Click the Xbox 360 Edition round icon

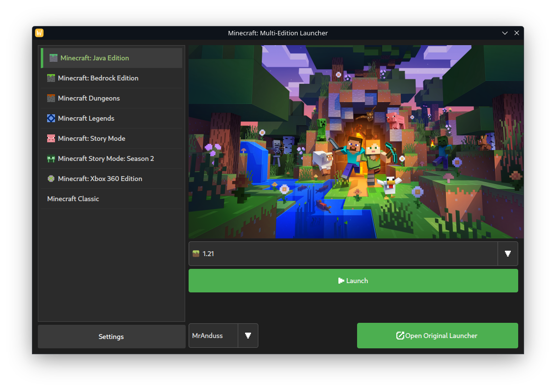(51, 179)
